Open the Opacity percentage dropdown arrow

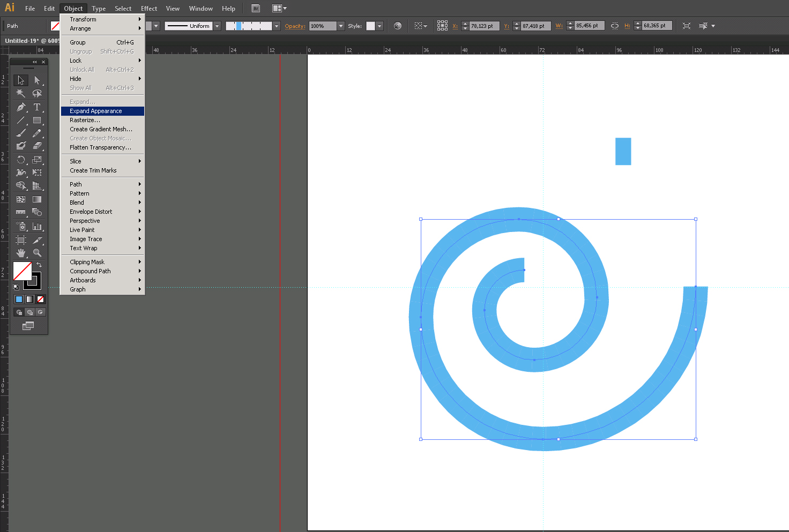340,26
